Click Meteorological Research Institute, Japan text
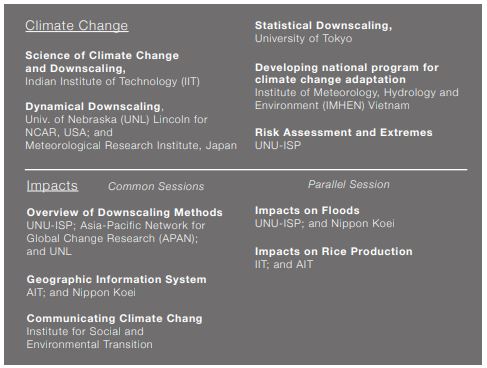The image size is (487, 368). coord(131,145)
